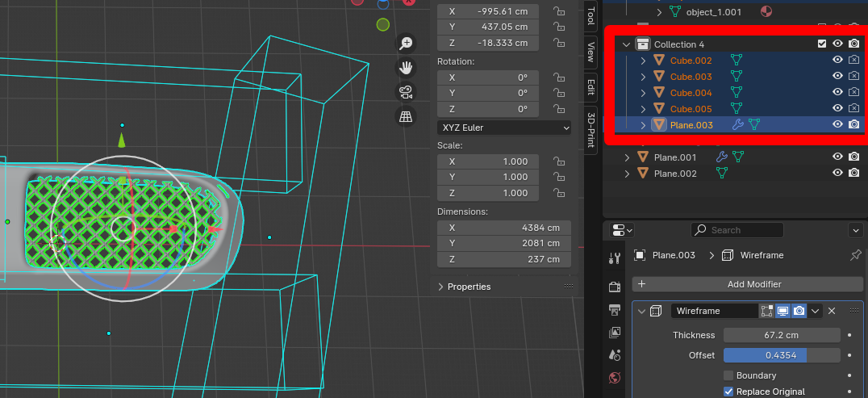Click the pan view hand icon
This screenshot has height=398, width=868.
[406, 67]
